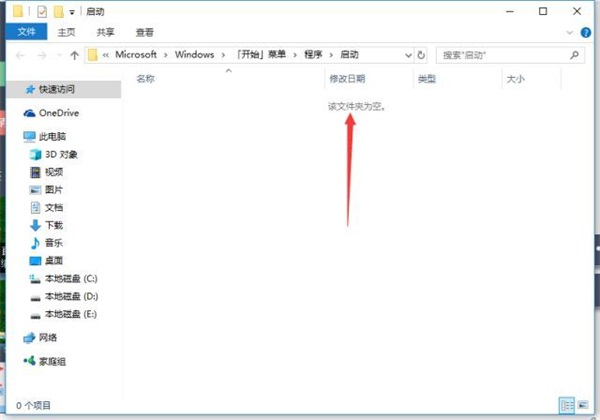
Task: Click the forward navigation arrow
Action: tap(42, 56)
